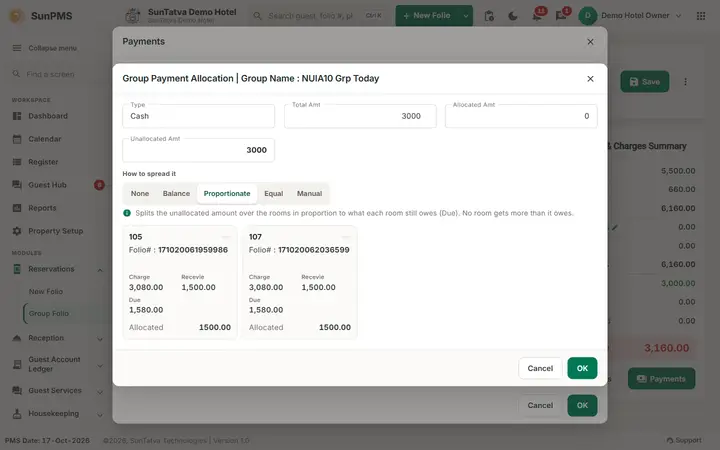This screenshot has width=720, height=450.
Task: Expand the New Folio dropdown arrow
Action: 466,16
